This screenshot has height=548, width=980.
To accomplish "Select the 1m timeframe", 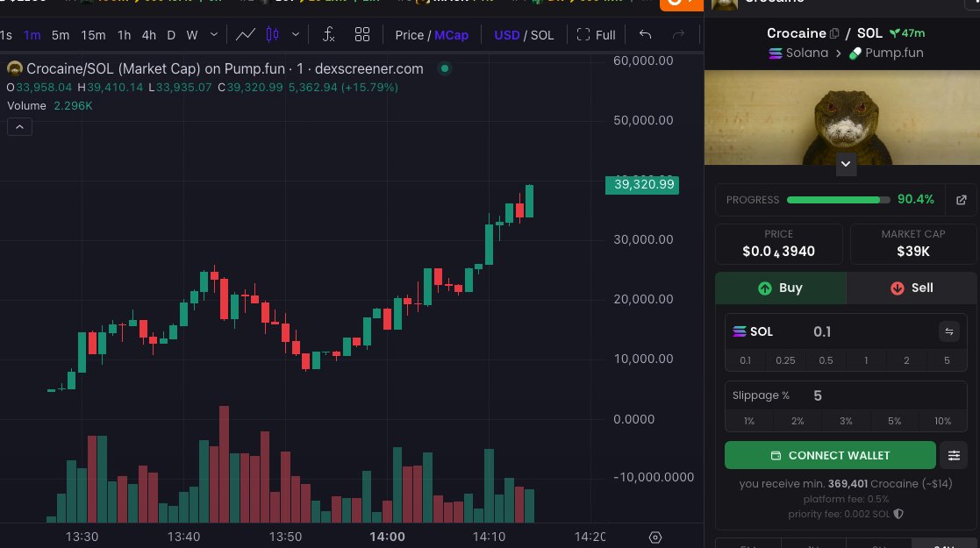I will coord(32,35).
